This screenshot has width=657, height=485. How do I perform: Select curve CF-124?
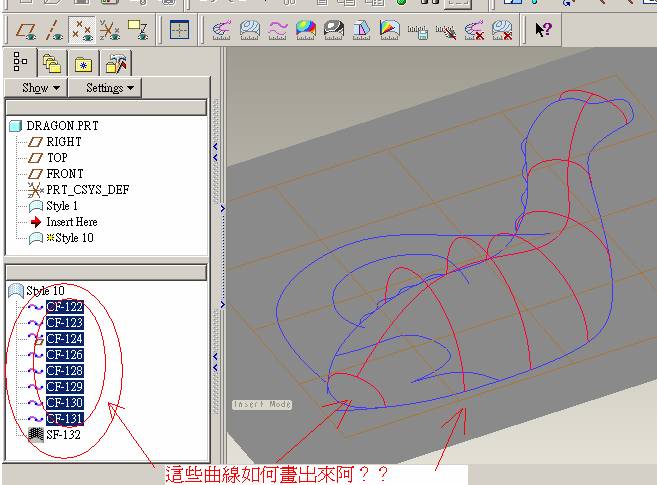65,338
